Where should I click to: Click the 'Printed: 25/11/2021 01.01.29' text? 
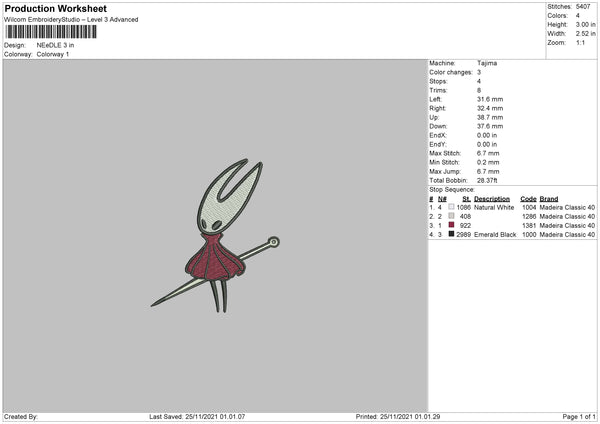[398, 416]
